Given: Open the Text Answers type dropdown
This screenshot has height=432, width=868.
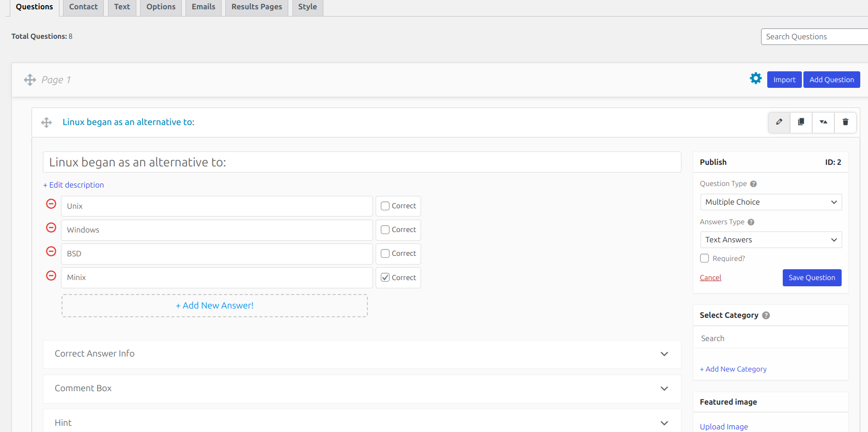Looking at the screenshot, I should (x=770, y=240).
